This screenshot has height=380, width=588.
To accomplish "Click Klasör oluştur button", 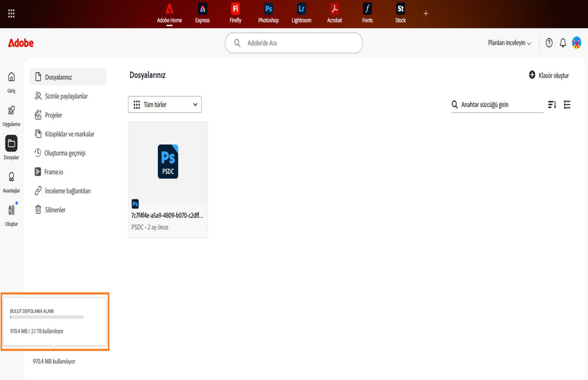I will pos(548,75).
